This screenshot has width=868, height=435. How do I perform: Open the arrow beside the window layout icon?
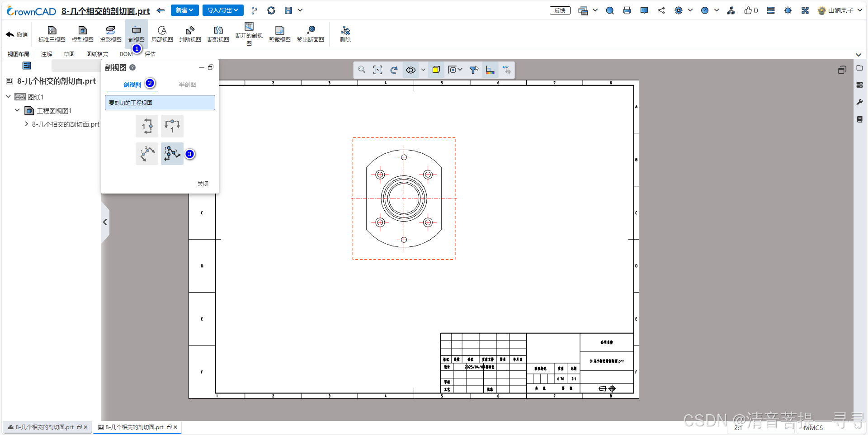(x=595, y=10)
